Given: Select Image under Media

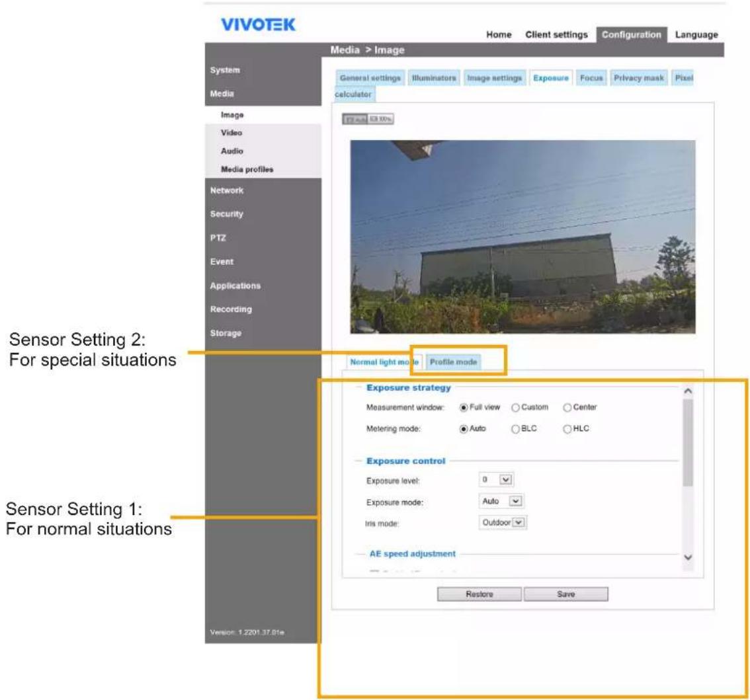Looking at the screenshot, I should tap(232, 115).
